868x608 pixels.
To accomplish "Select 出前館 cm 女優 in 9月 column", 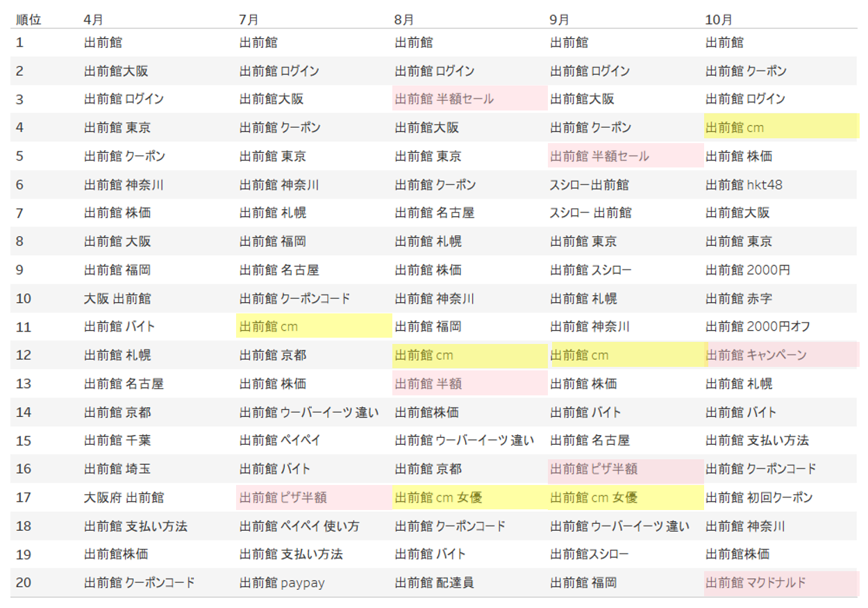I will pos(626,498).
